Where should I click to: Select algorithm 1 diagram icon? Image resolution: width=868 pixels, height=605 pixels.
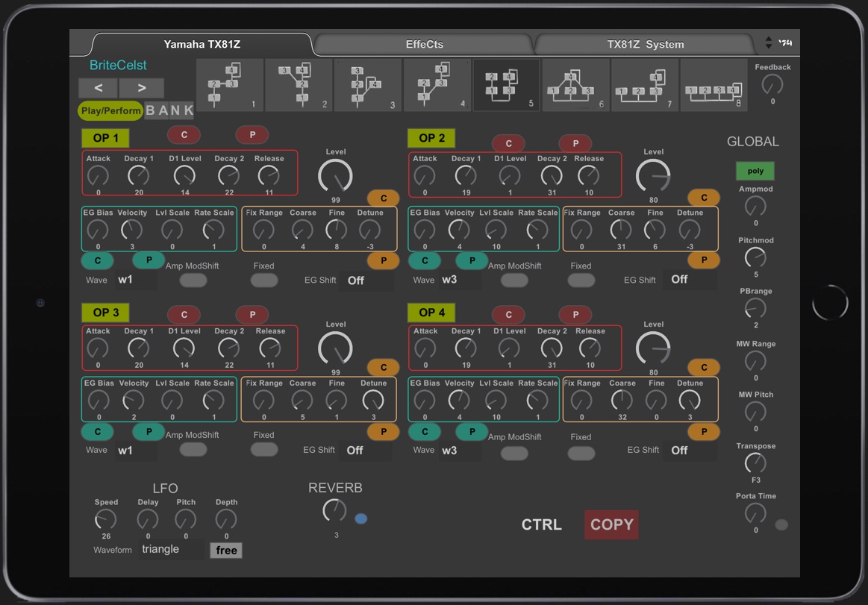click(x=229, y=85)
